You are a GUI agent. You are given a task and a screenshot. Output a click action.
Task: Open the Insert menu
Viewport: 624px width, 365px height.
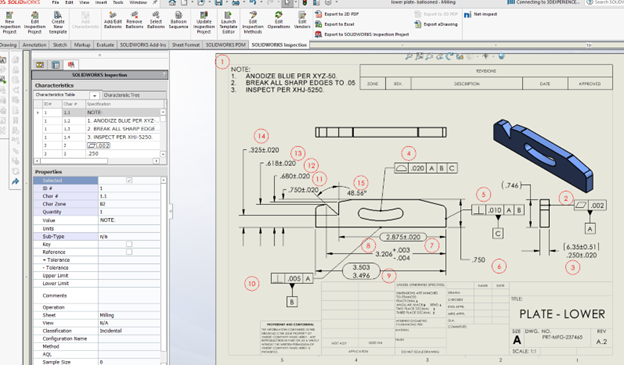pos(101,2)
